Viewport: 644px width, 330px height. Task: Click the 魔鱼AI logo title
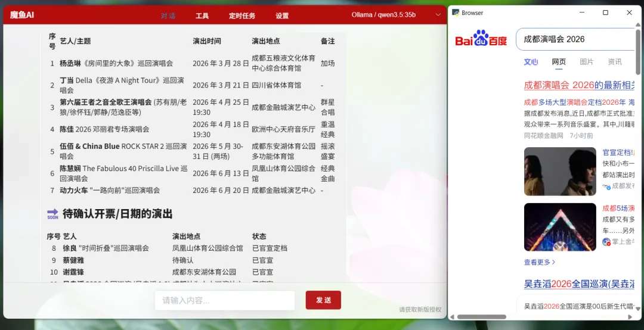tap(22, 15)
